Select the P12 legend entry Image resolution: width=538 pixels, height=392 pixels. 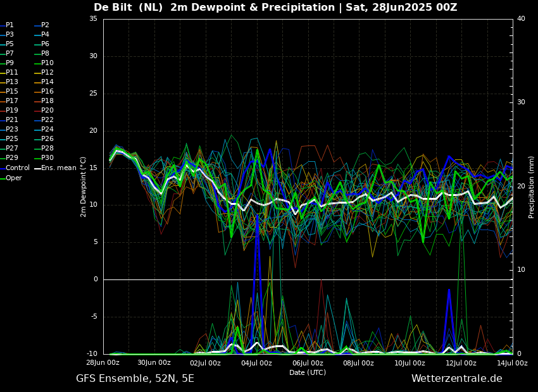(44, 72)
